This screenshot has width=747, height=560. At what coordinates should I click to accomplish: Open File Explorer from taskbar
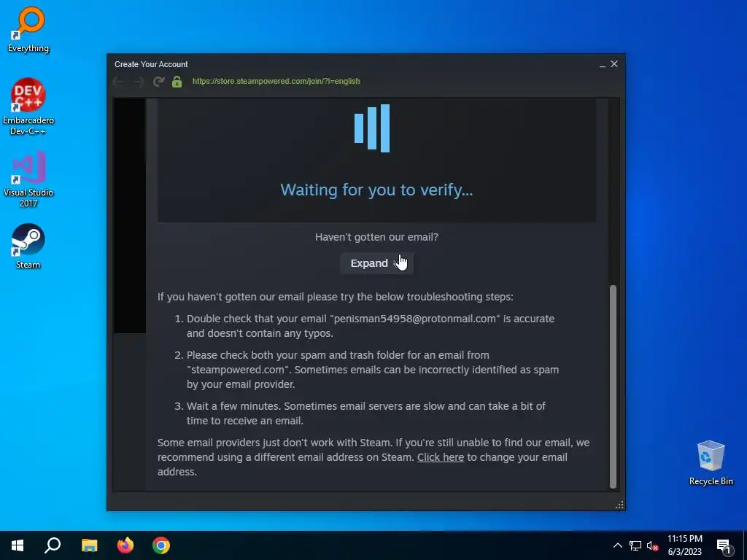pyautogui.click(x=89, y=545)
